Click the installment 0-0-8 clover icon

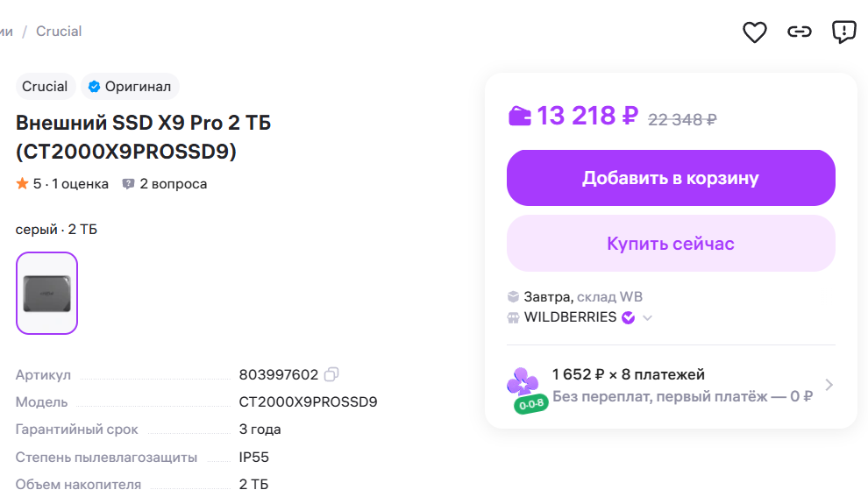coord(524,388)
